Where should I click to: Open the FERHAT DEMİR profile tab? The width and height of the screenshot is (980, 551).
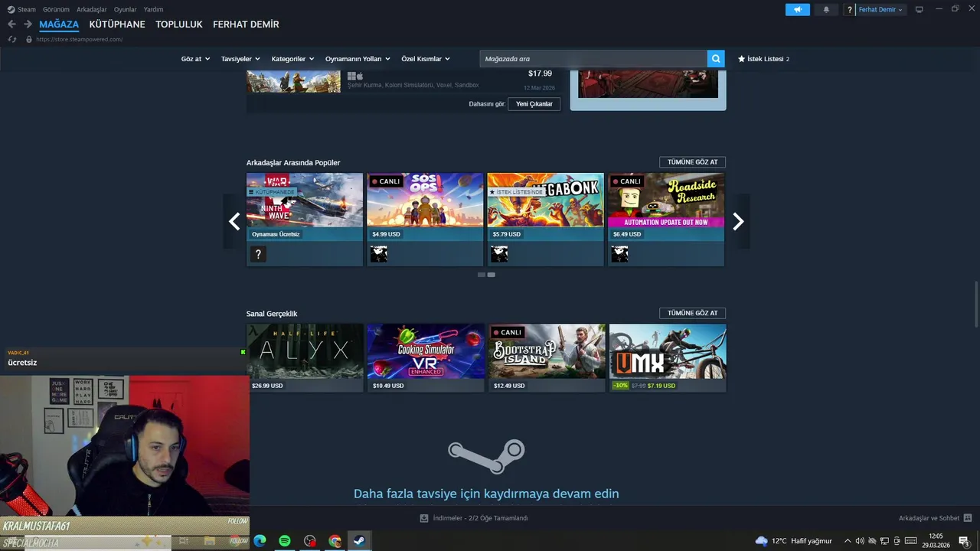point(246,24)
